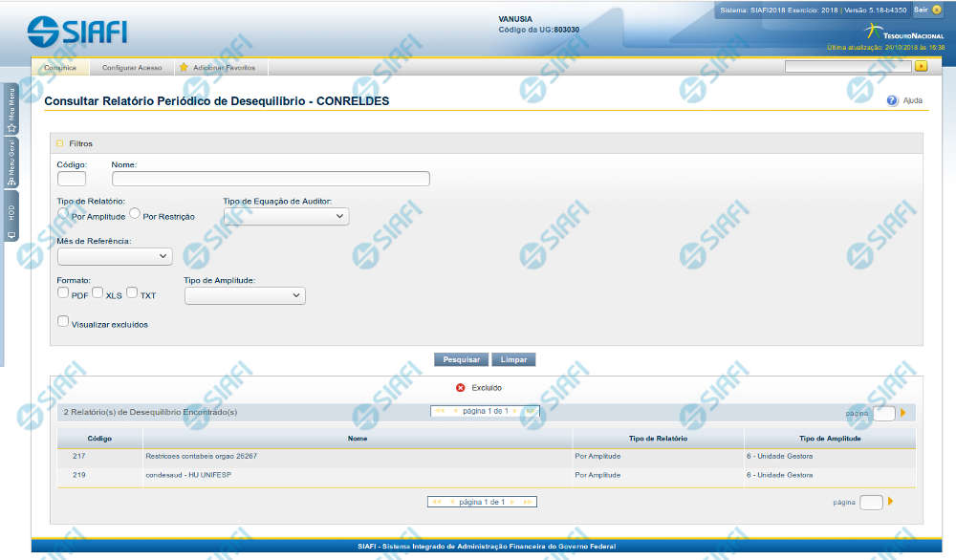Screen dimensions: 956x560
Task: Click the SIAFI logo in the header
Action: coord(77,32)
